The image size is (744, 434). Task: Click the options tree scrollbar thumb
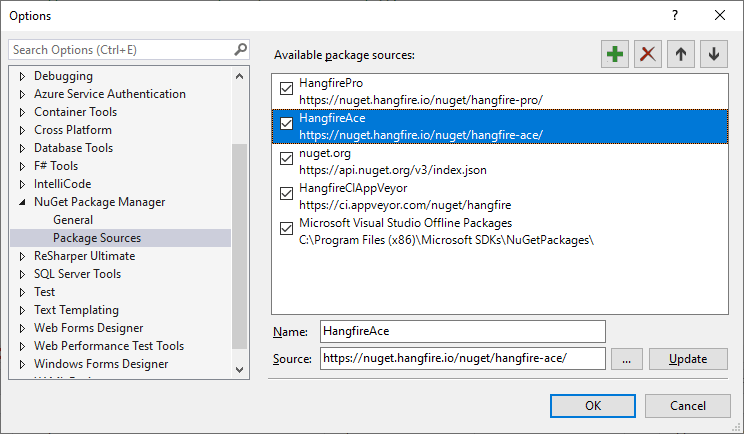(240, 246)
